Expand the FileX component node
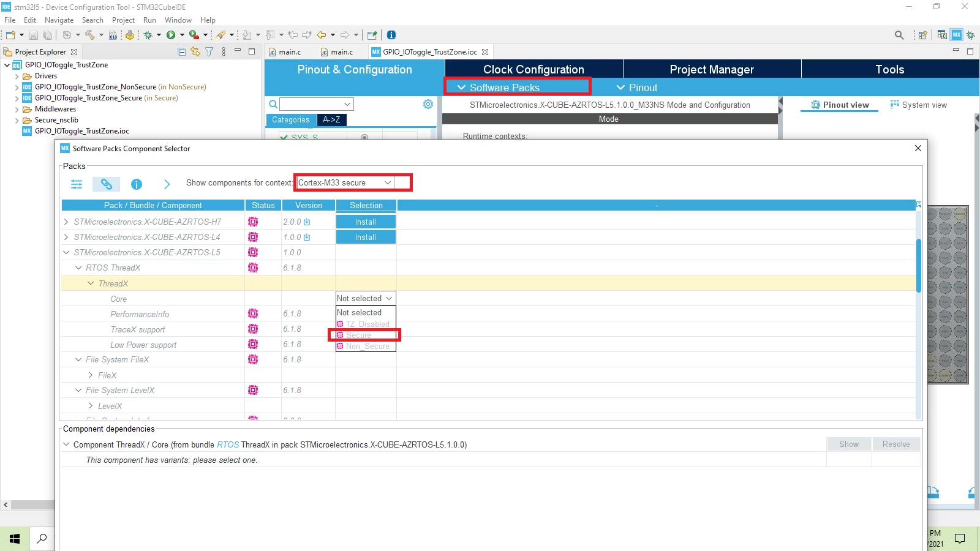The width and height of the screenshot is (980, 551). (x=91, y=375)
